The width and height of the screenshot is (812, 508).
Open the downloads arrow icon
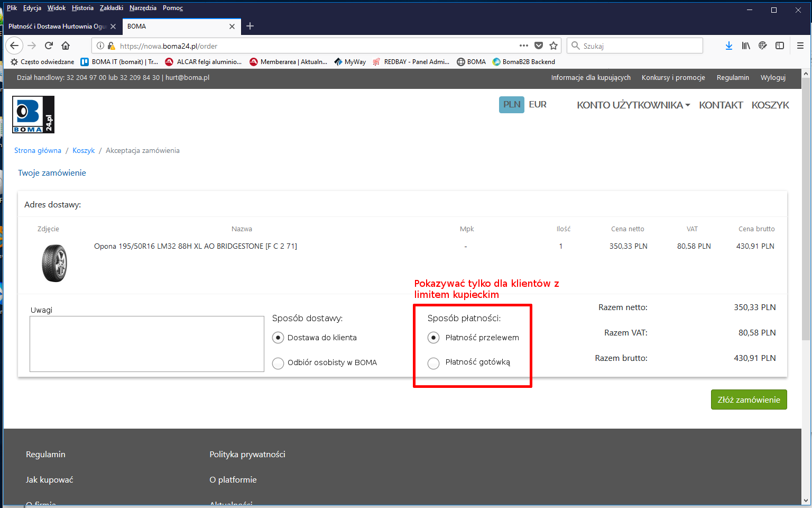point(729,46)
